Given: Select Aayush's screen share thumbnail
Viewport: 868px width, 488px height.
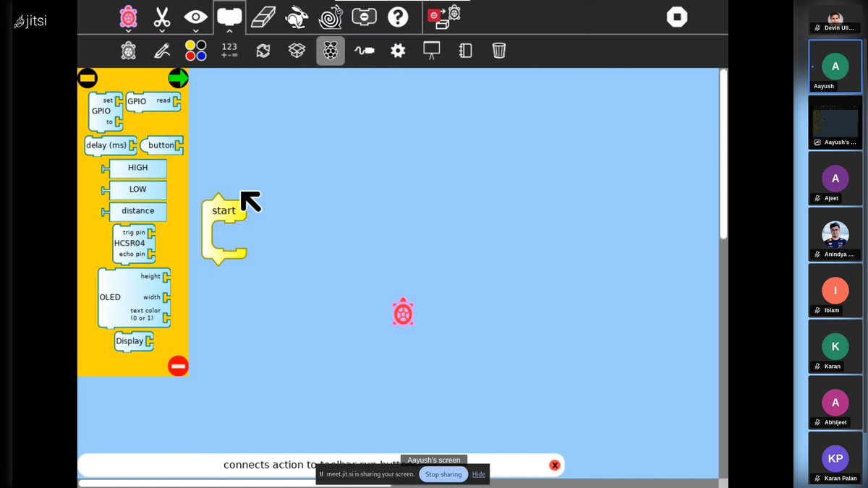Looking at the screenshot, I should click(835, 122).
